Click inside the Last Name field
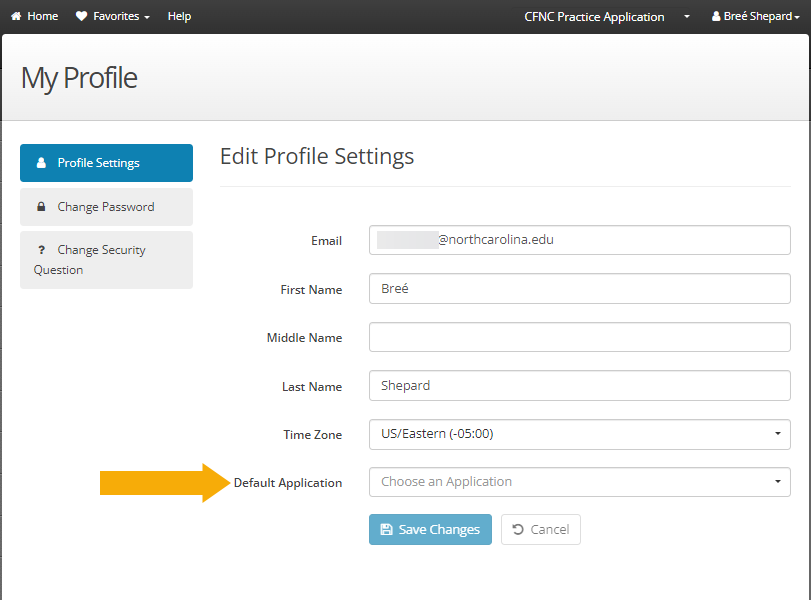Screen dimensions: 811x600 [579, 385]
